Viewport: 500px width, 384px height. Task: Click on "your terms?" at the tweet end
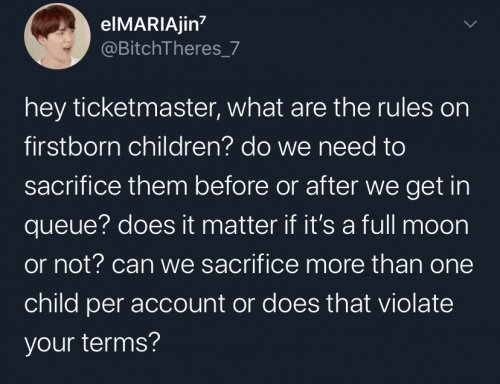(x=93, y=343)
